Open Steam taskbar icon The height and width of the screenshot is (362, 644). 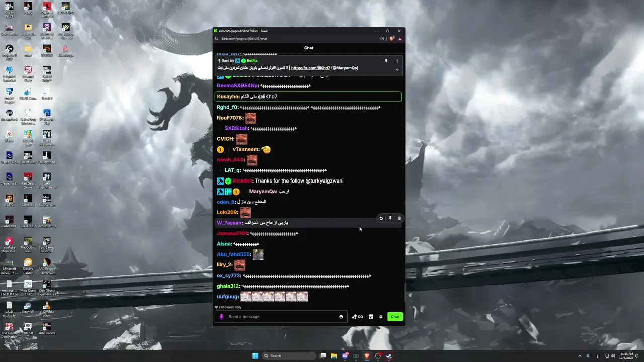tap(389, 356)
